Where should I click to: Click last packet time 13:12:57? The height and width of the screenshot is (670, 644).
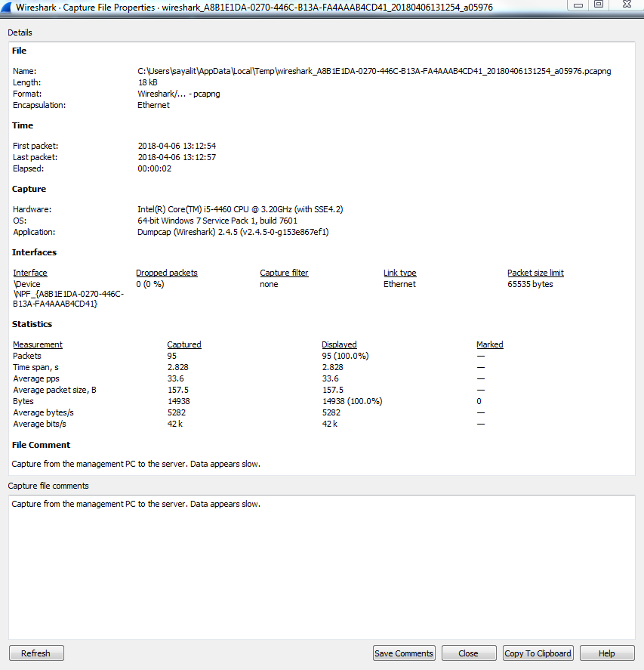click(x=177, y=157)
